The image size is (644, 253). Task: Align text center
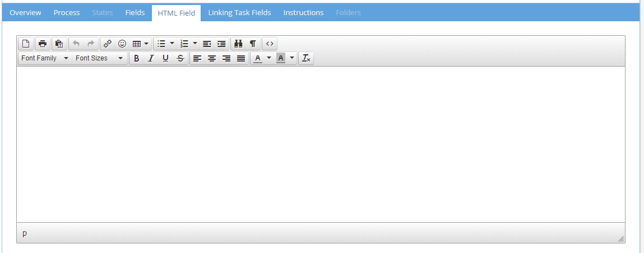(x=212, y=58)
